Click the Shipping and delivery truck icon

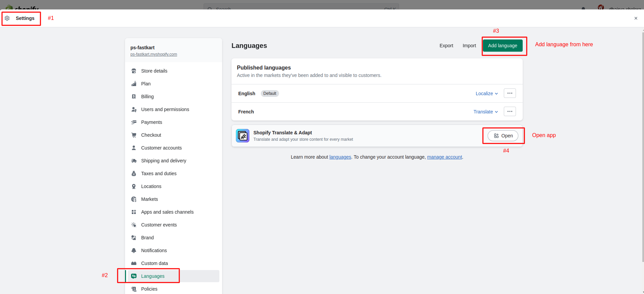134,161
